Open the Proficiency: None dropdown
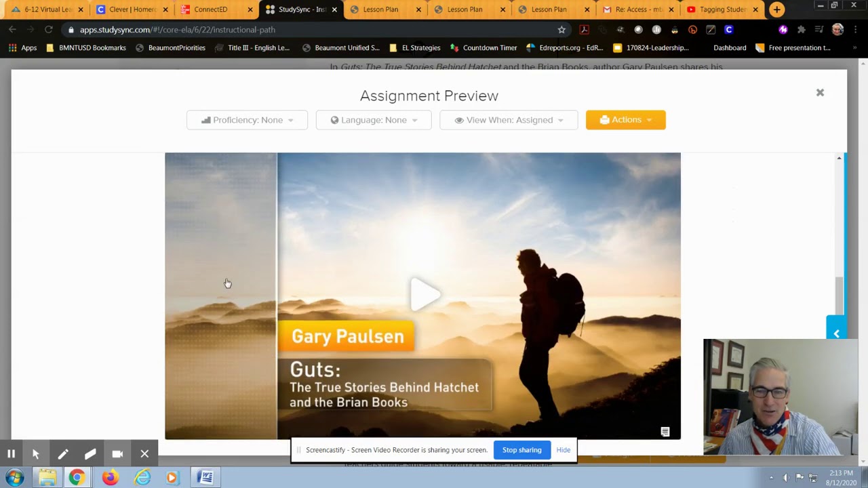Viewport: 868px width, 488px height. [247, 120]
